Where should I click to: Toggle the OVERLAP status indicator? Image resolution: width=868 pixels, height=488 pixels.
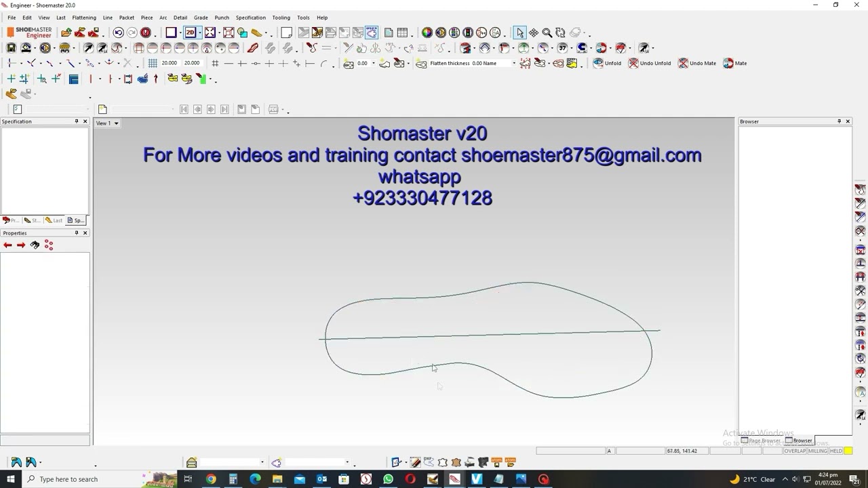[795, 451]
